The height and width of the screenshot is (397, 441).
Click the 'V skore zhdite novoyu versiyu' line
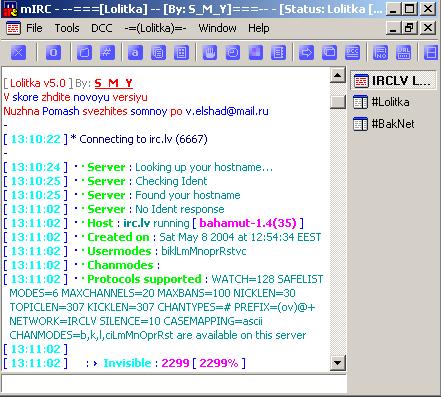pyautogui.click(x=75, y=97)
